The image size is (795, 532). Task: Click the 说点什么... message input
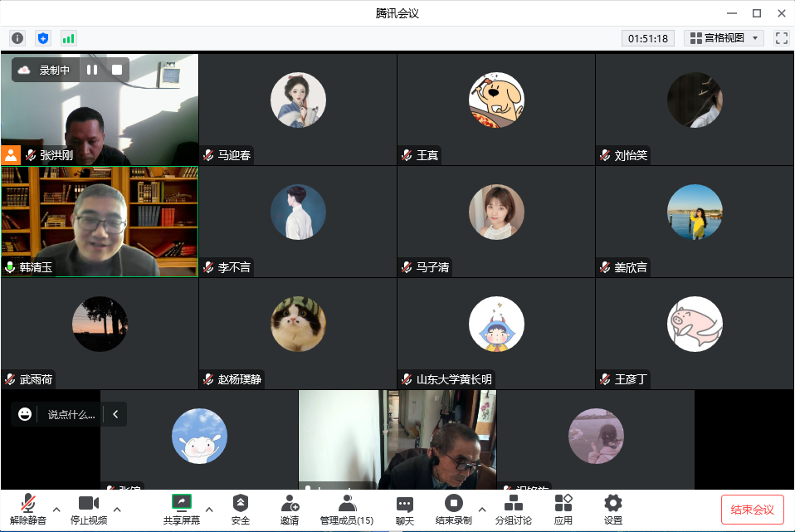[71, 414]
